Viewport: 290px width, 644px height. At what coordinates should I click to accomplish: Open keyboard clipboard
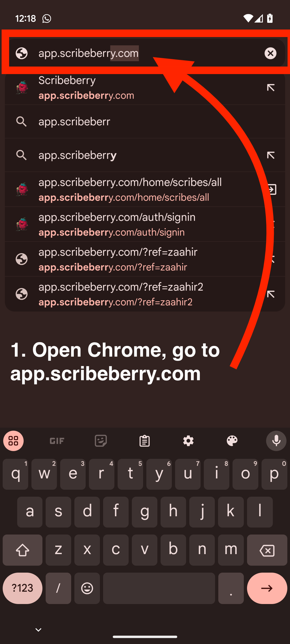point(144,441)
